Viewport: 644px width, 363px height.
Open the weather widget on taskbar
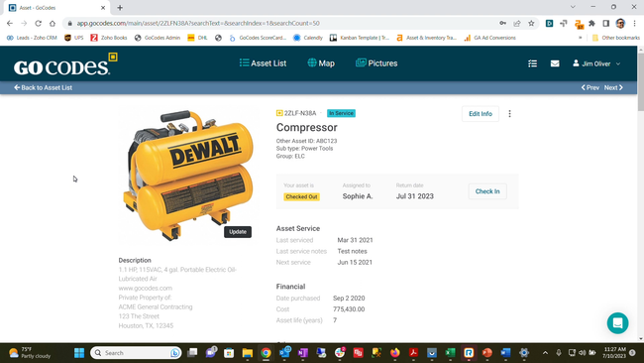point(30,353)
